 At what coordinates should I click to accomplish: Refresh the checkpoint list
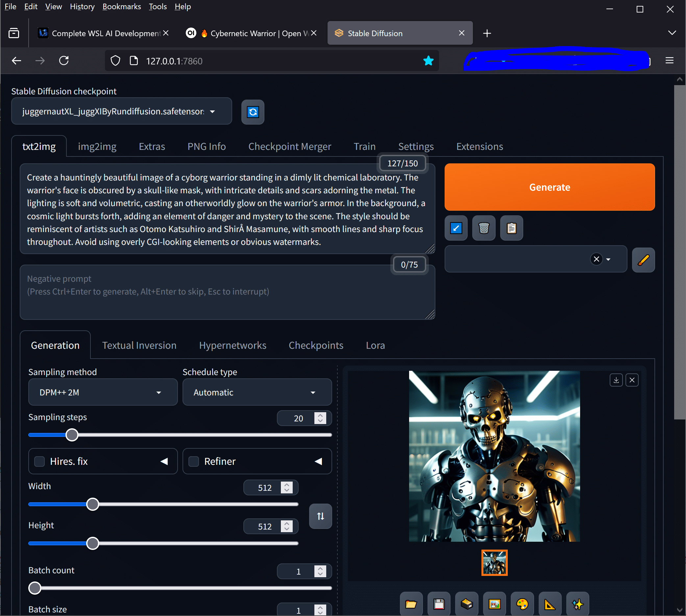click(253, 112)
